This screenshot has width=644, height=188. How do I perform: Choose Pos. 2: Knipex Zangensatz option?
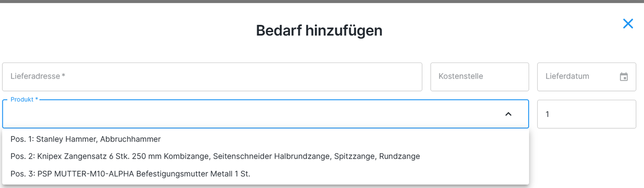(215, 156)
